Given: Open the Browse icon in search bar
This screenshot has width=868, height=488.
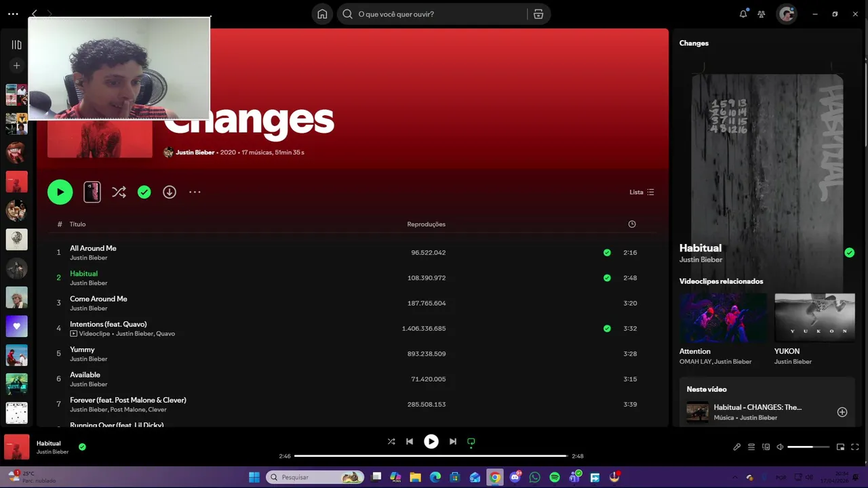Looking at the screenshot, I should coord(538,14).
